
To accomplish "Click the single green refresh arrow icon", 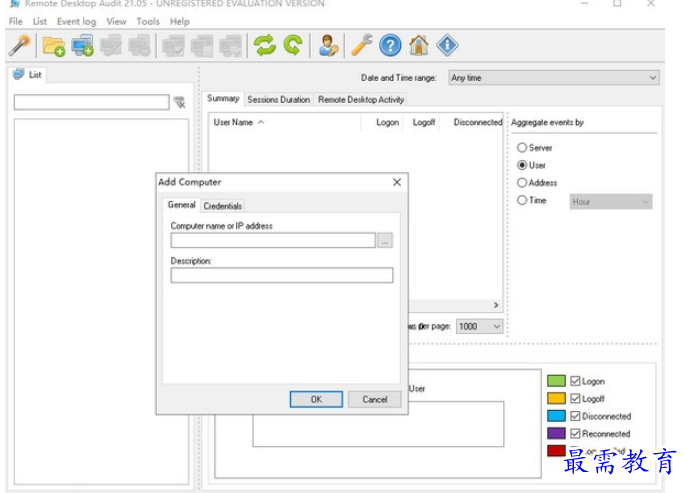I will (x=293, y=45).
